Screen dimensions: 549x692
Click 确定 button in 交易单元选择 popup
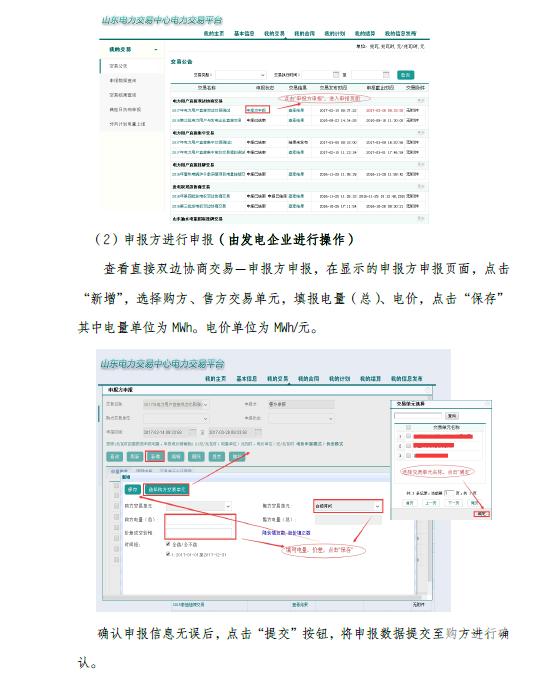[481, 514]
